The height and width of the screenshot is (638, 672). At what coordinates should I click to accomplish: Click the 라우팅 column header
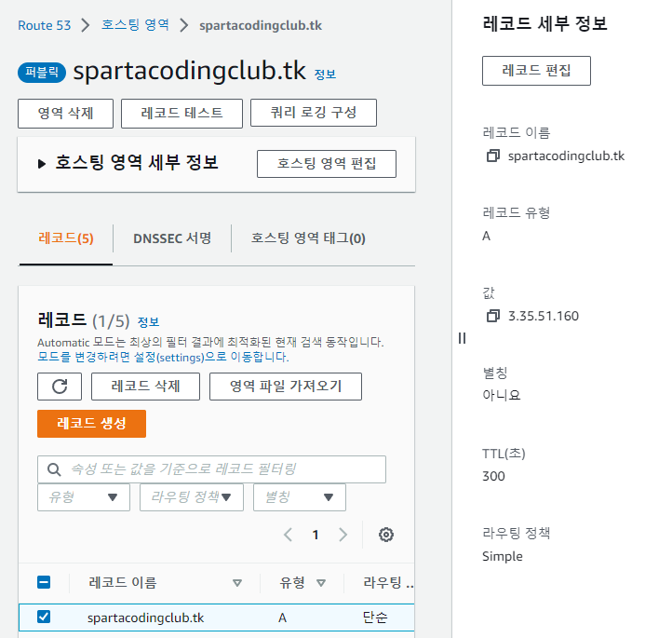[x=388, y=582]
